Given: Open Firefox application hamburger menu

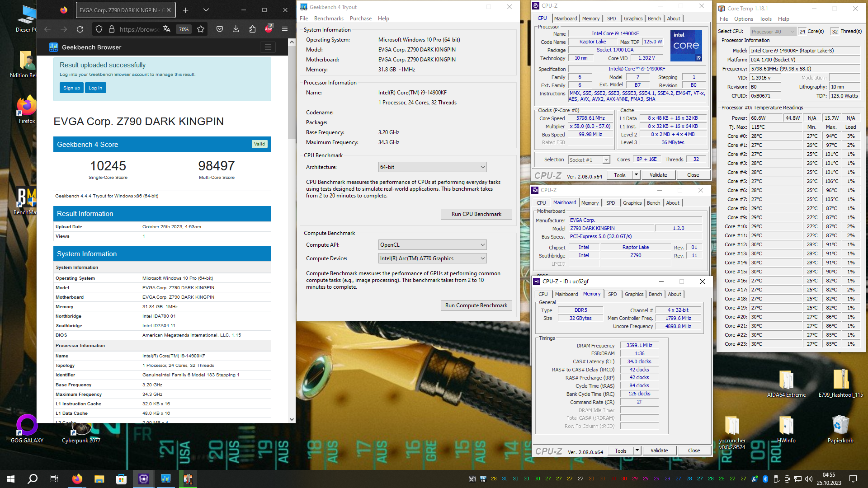Looking at the screenshot, I should (x=285, y=29).
